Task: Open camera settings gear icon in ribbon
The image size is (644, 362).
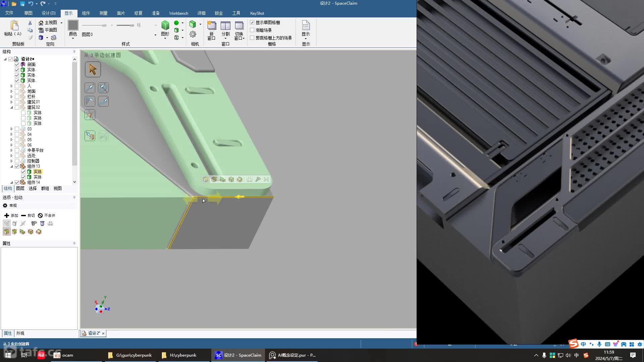Action: pos(193,34)
